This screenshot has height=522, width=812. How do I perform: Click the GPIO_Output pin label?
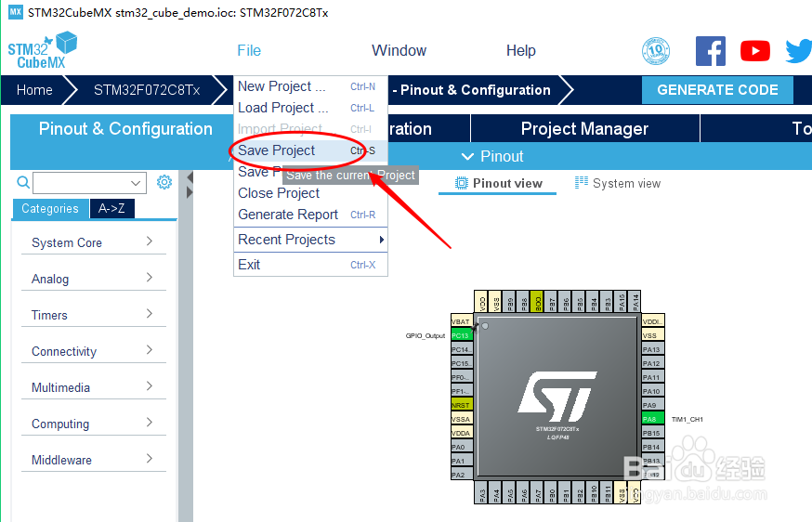426,335
